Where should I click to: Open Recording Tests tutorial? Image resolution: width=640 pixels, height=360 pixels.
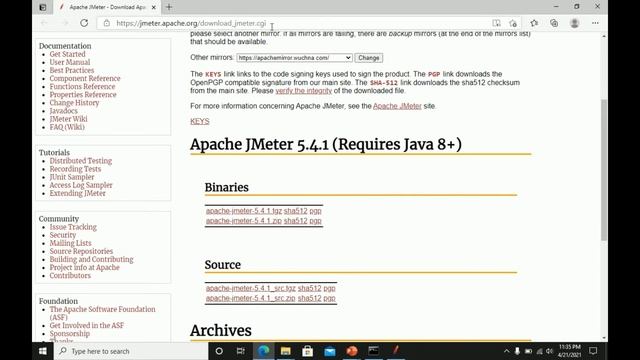[x=75, y=169]
